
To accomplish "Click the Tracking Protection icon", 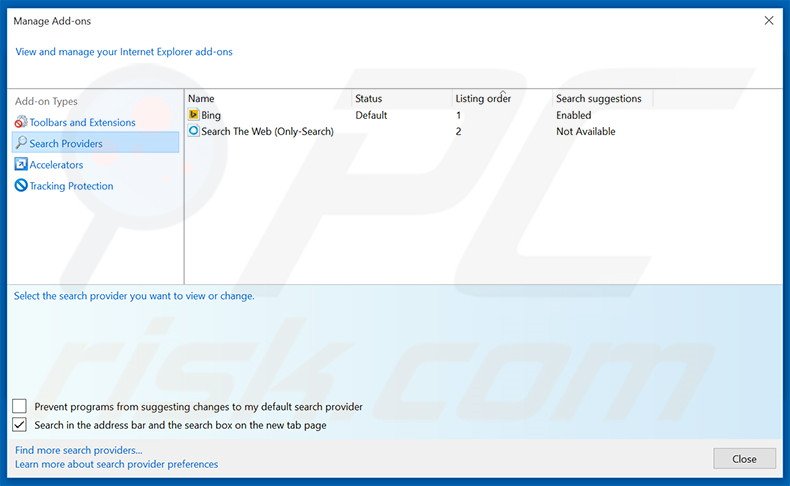I will pyautogui.click(x=21, y=186).
